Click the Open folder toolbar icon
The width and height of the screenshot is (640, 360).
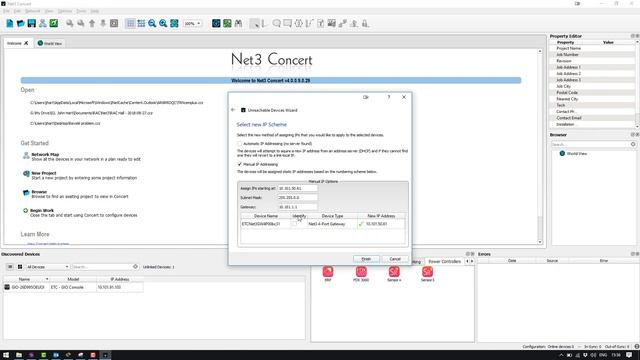[x=20, y=23]
